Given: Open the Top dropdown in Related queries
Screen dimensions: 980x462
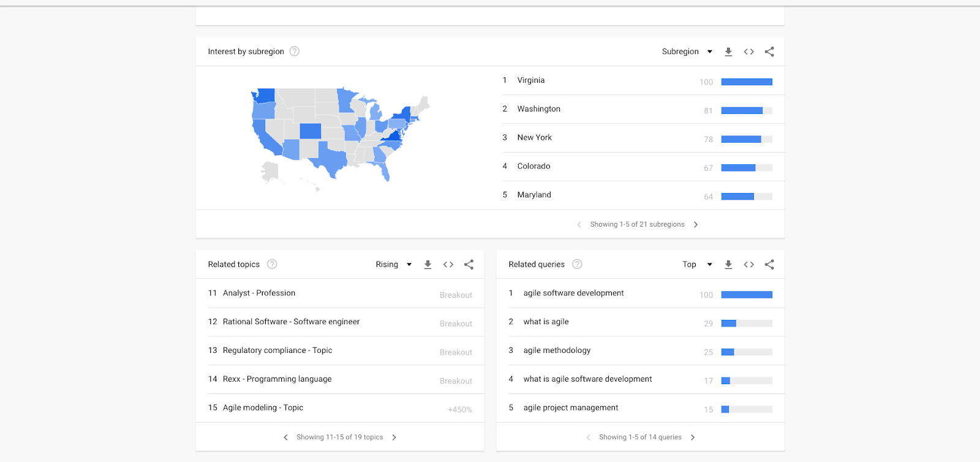Looking at the screenshot, I should (x=697, y=265).
